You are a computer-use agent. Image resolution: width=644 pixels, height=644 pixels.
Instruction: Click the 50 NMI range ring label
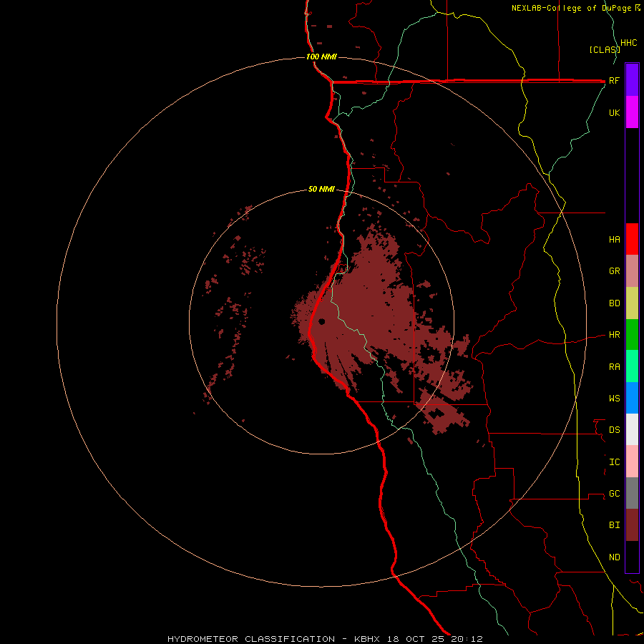pos(321,190)
